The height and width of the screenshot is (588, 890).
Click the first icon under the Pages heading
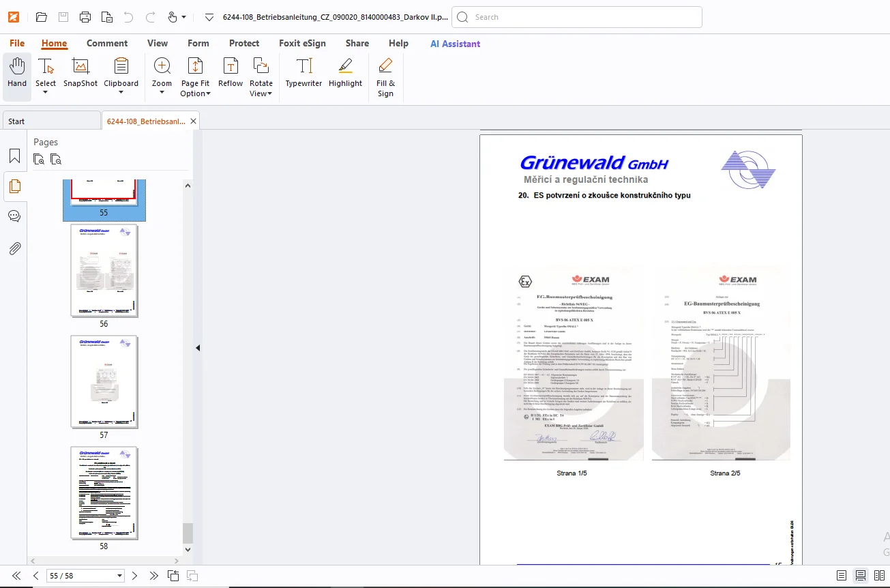tap(40, 160)
